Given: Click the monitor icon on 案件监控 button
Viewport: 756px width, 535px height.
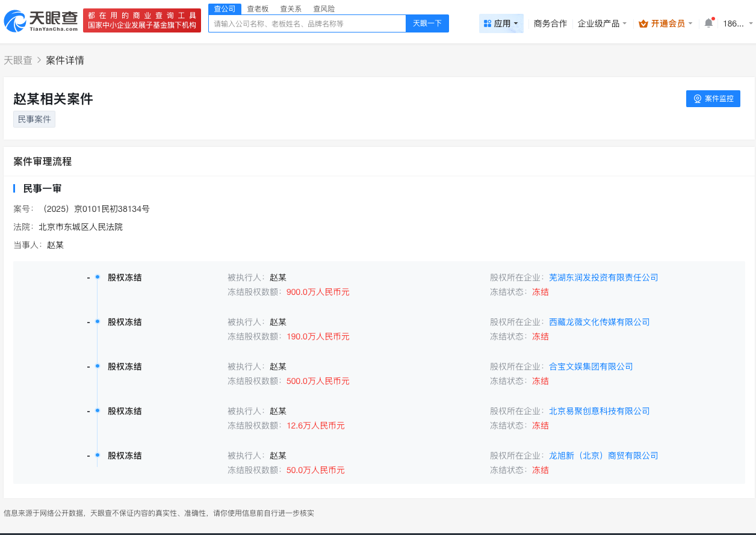Looking at the screenshot, I should pos(696,98).
